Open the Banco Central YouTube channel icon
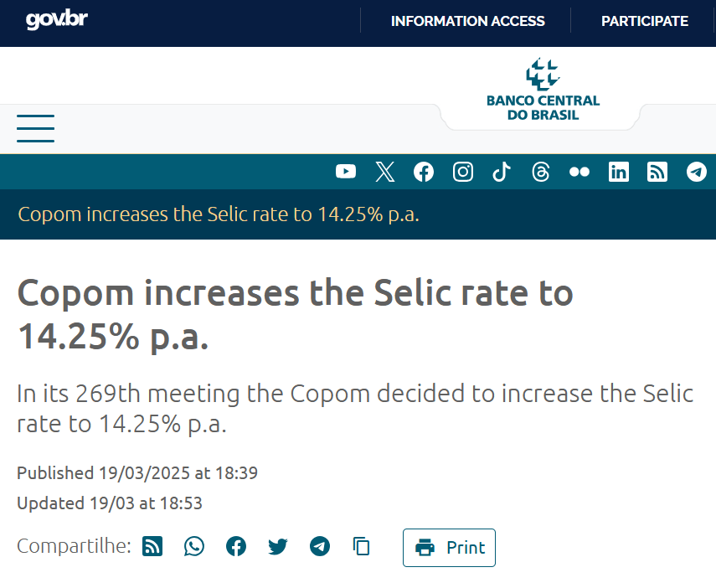This screenshot has width=716, height=588. tap(345, 171)
